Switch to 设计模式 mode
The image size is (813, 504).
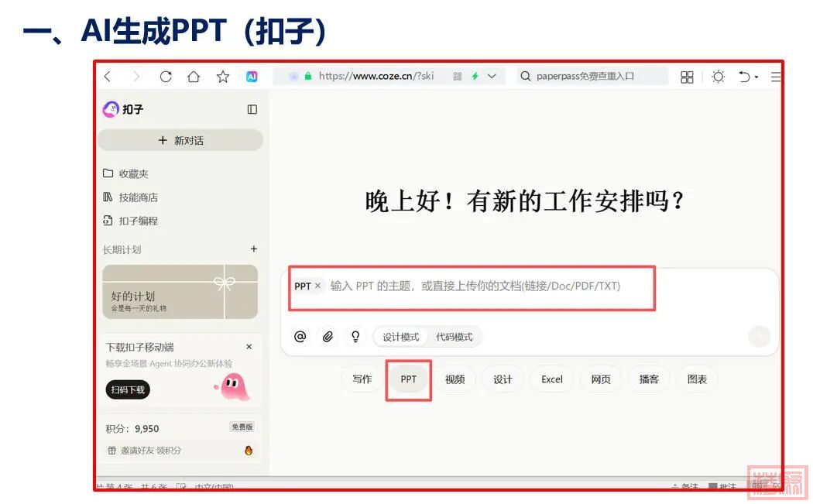400,337
